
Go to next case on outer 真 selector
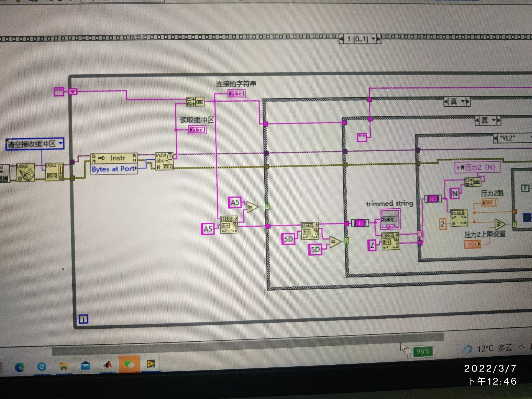tap(468, 102)
